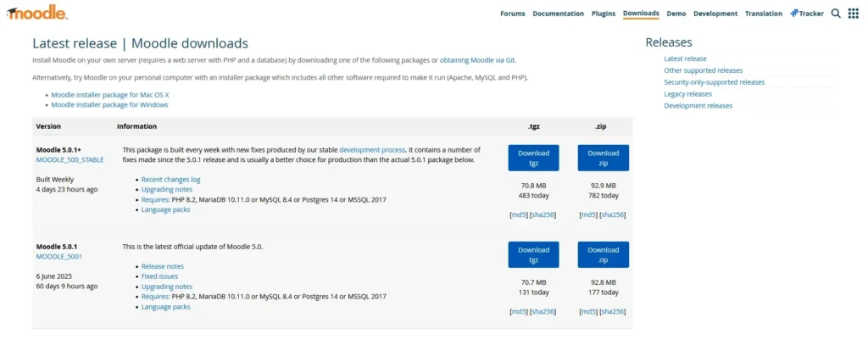
Task: Click md5 under 92.9 MB zip
Action: click(588, 214)
